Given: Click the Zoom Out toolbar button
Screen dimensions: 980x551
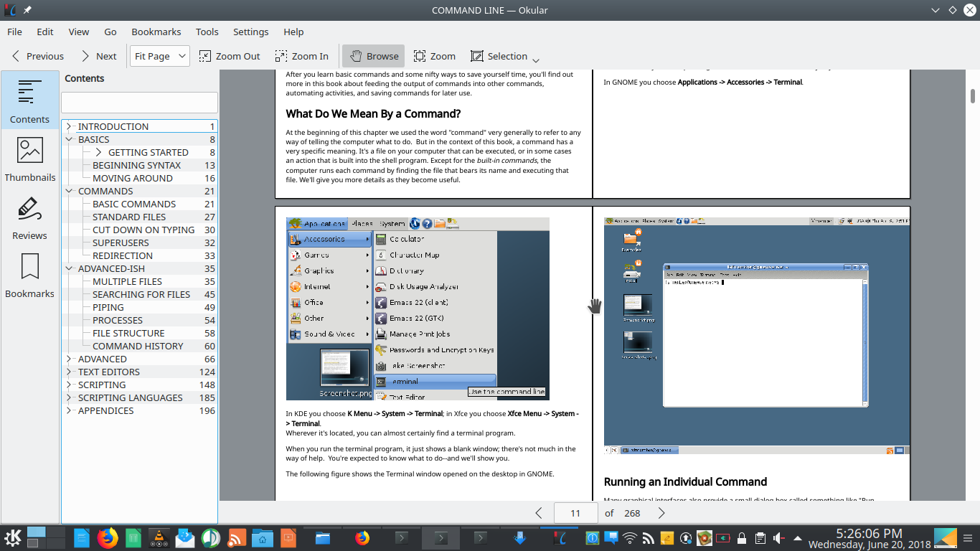Looking at the screenshot, I should pos(230,56).
